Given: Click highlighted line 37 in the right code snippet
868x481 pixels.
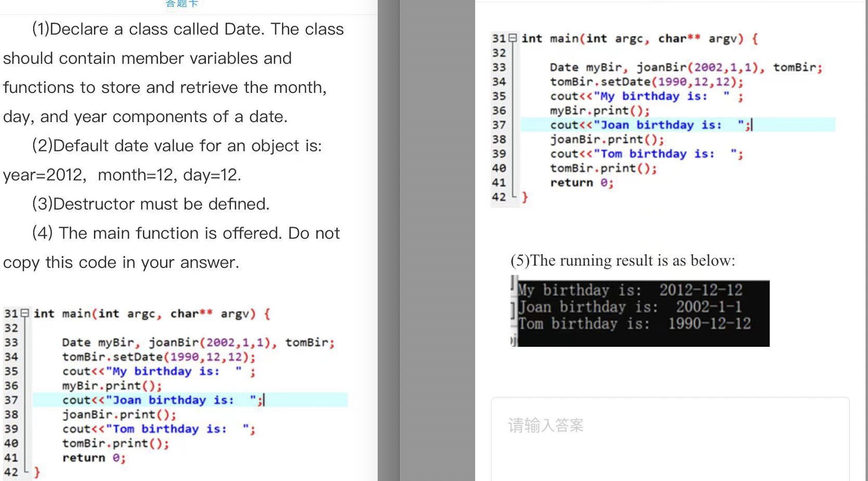Looking at the screenshot, I should 678,124.
